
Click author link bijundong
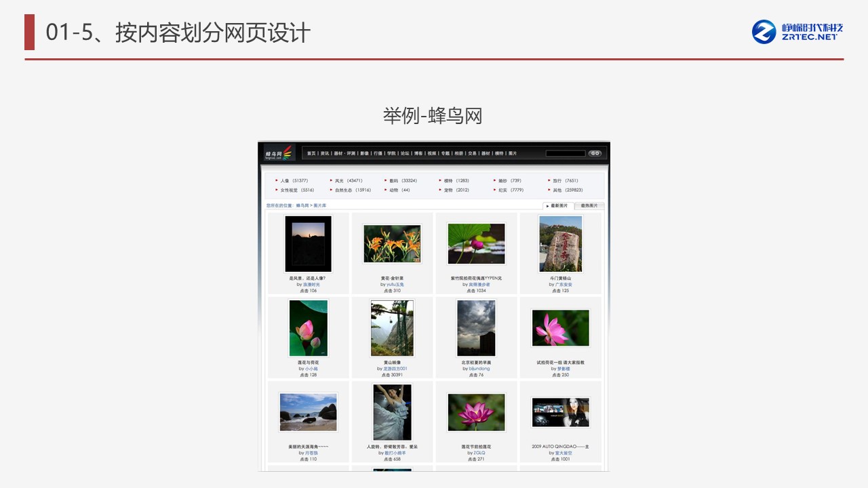pos(479,369)
